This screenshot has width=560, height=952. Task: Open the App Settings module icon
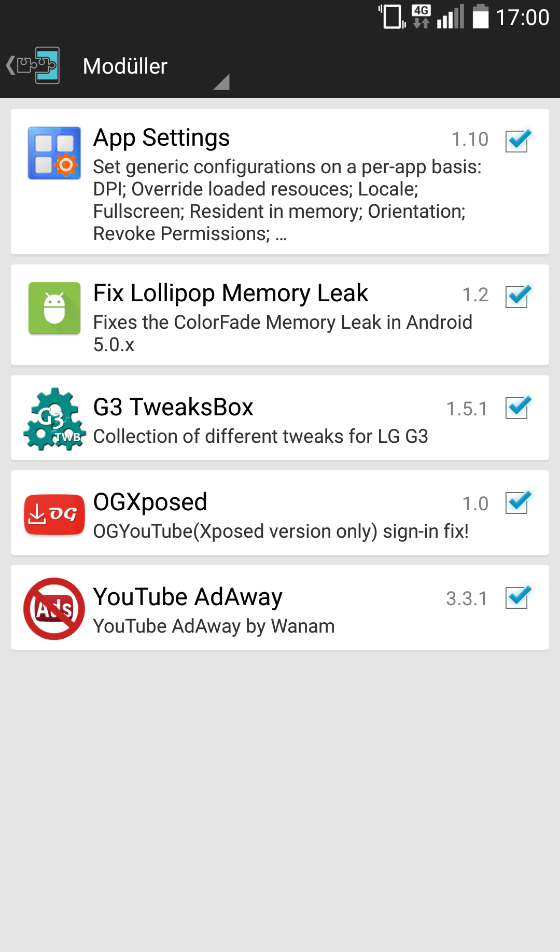[x=54, y=153]
